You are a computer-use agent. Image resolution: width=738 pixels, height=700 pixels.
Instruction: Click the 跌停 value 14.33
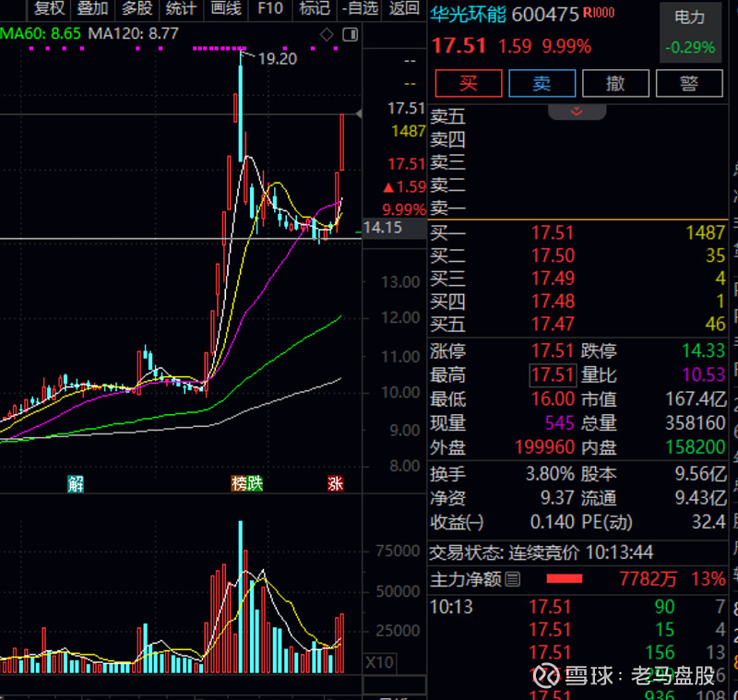coord(704,351)
